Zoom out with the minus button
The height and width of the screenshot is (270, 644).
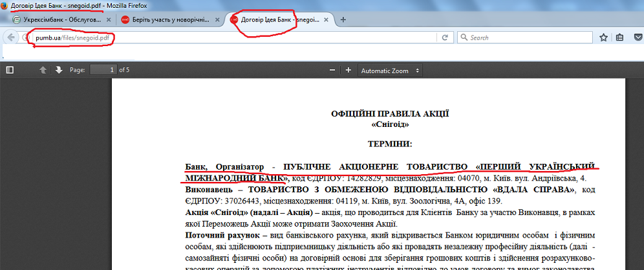[332, 70]
